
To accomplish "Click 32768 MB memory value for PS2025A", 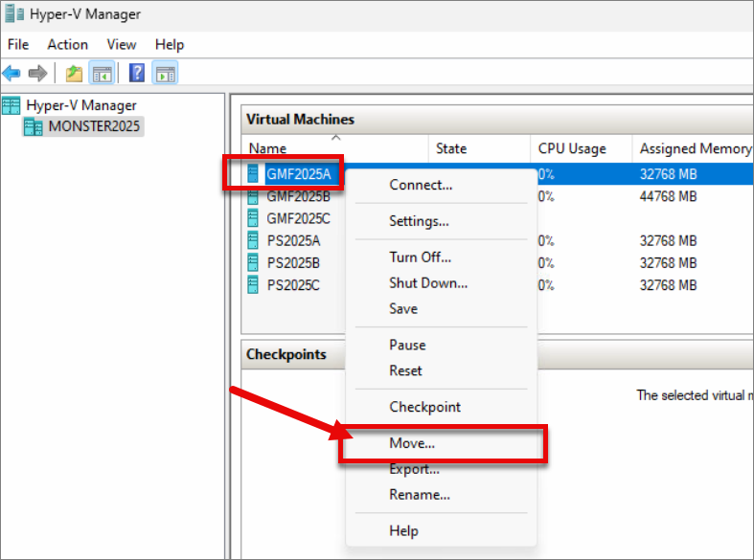I will (x=668, y=240).
